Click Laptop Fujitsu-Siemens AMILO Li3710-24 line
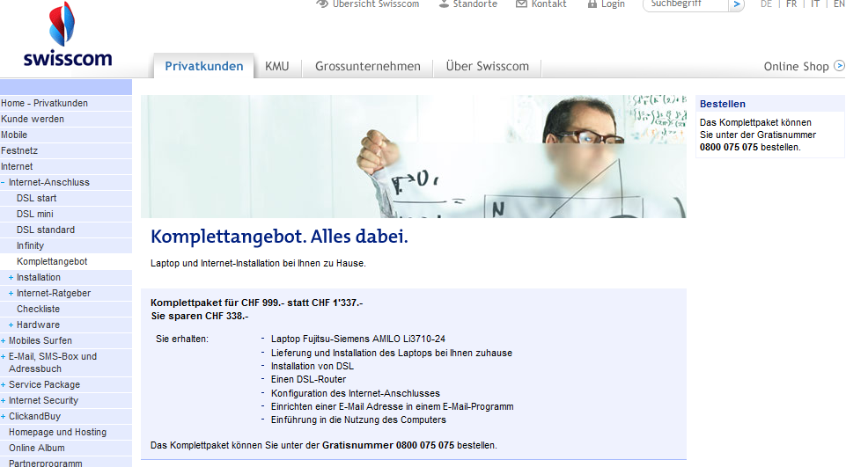Image resolution: width=868 pixels, height=467 pixels. (357, 339)
